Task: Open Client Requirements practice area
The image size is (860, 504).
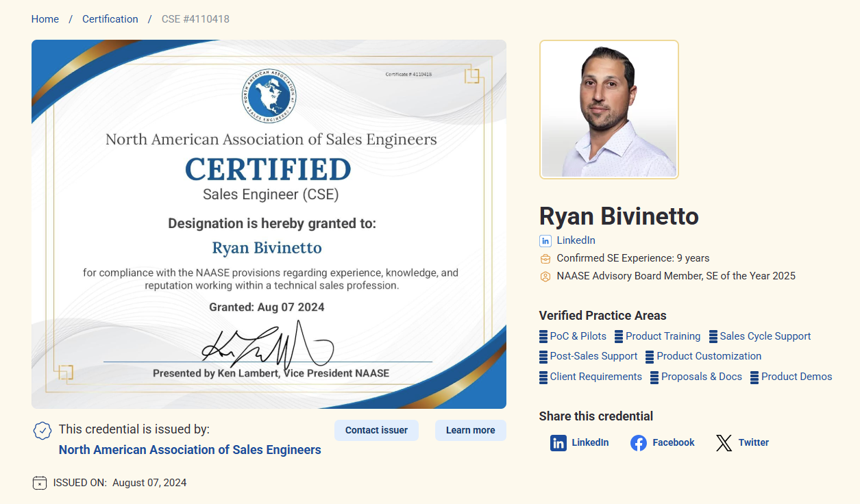Action: [x=596, y=377]
